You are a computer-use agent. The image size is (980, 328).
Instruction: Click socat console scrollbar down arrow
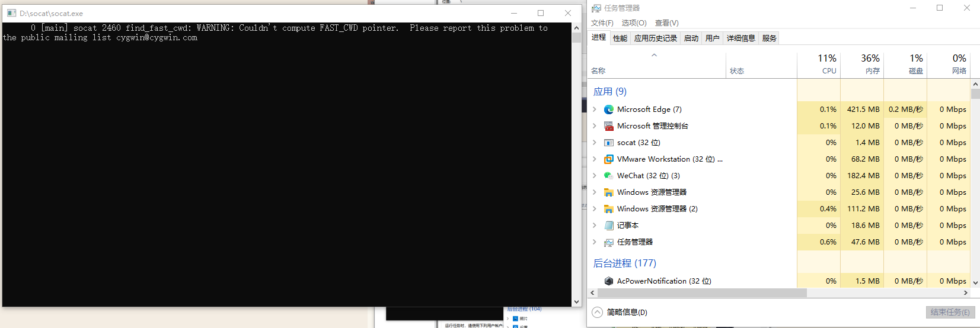(576, 301)
